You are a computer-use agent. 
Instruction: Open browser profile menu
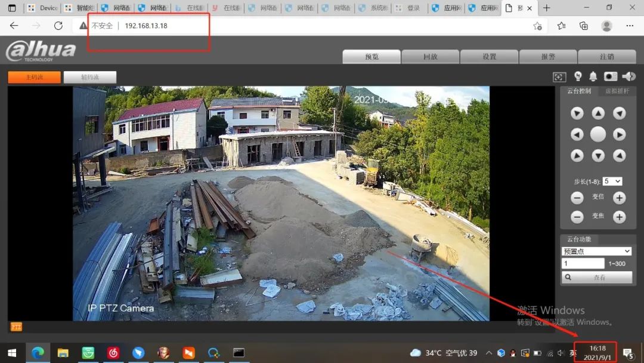point(606,26)
